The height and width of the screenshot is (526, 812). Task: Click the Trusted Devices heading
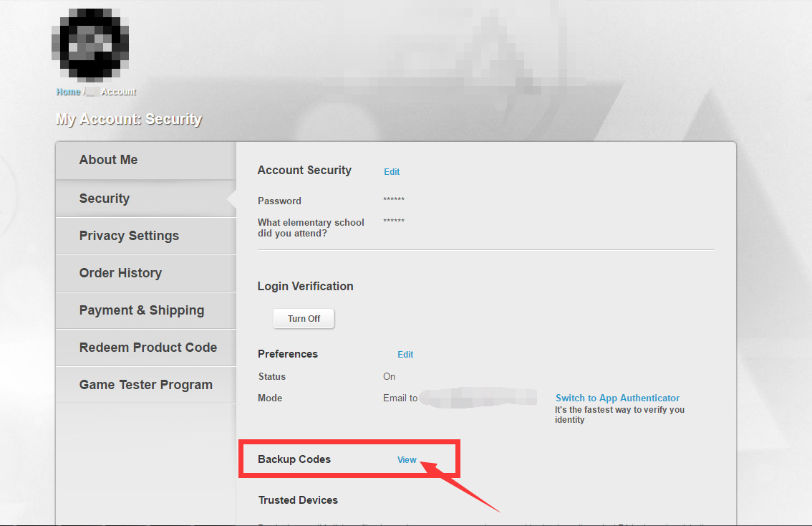pyautogui.click(x=298, y=500)
